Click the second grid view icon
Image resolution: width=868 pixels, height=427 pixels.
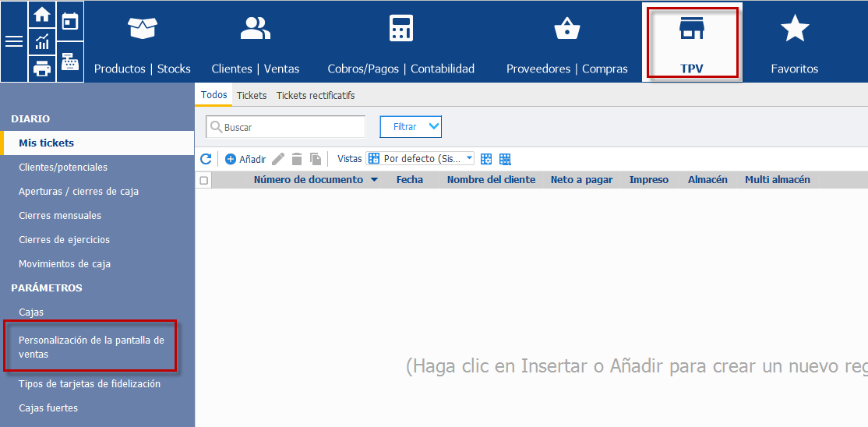(x=505, y=159)
